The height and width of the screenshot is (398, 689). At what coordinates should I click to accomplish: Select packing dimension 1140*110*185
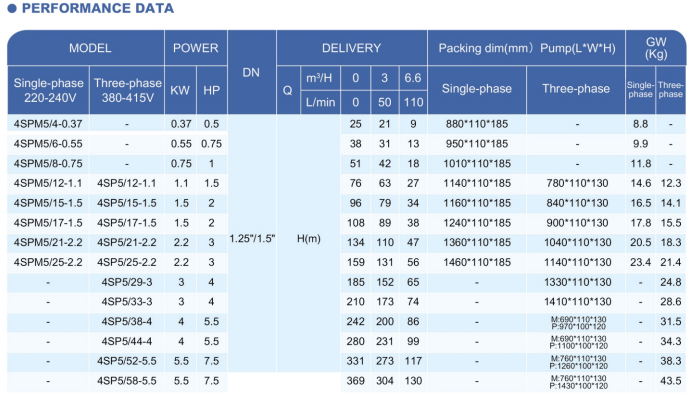[477, 183]
